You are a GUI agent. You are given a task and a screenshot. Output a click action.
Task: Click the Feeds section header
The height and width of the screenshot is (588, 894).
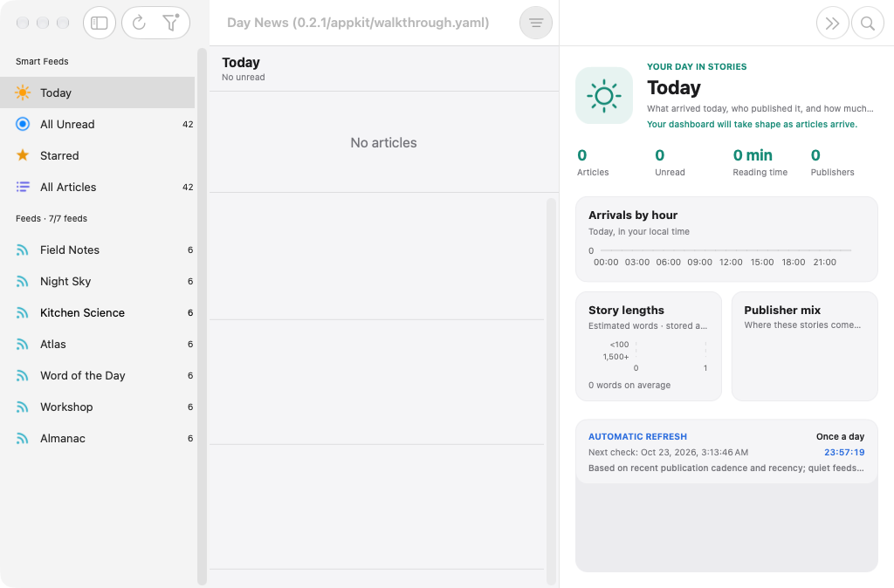[52, 218]
